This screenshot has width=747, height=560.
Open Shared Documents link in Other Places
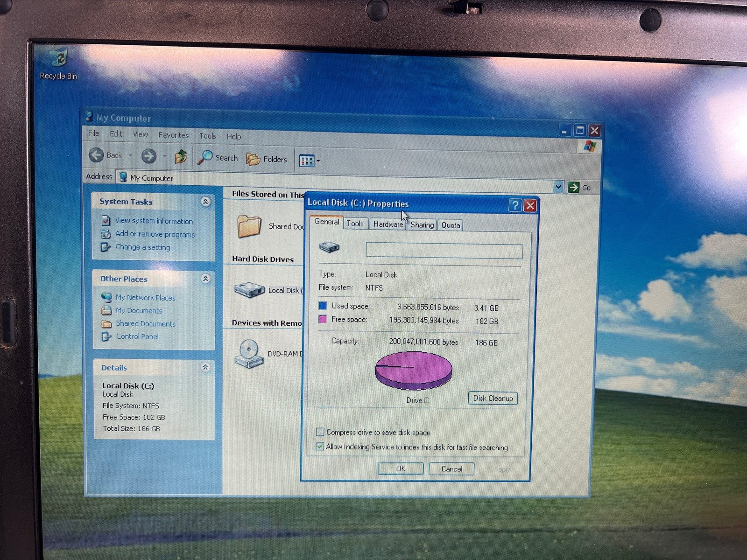tap(146, 324)
